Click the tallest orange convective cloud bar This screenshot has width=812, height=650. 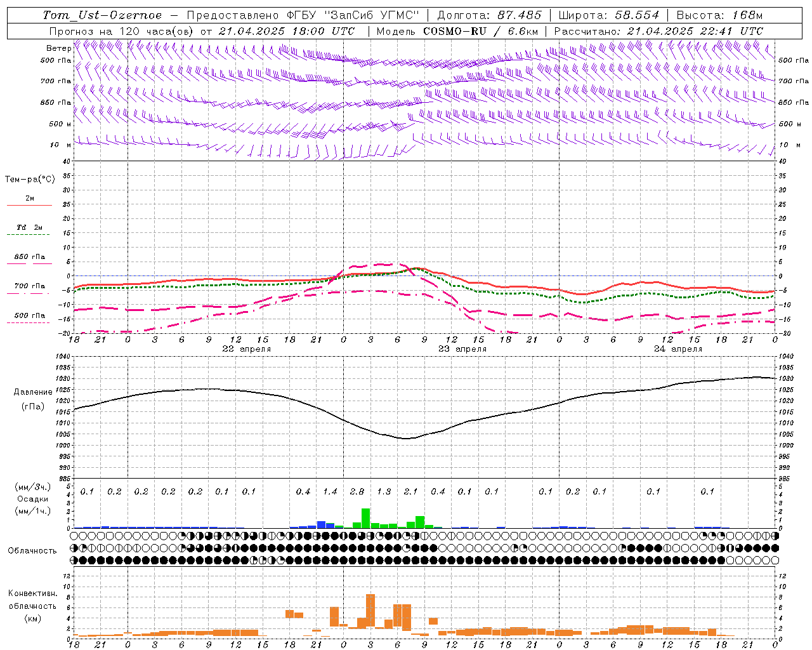pos(370,611)
